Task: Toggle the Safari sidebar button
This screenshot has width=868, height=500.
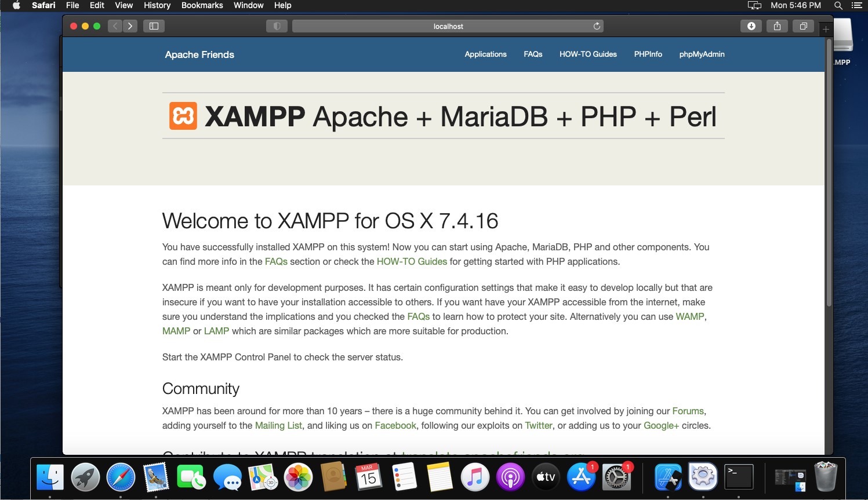Action: (154, 26)
